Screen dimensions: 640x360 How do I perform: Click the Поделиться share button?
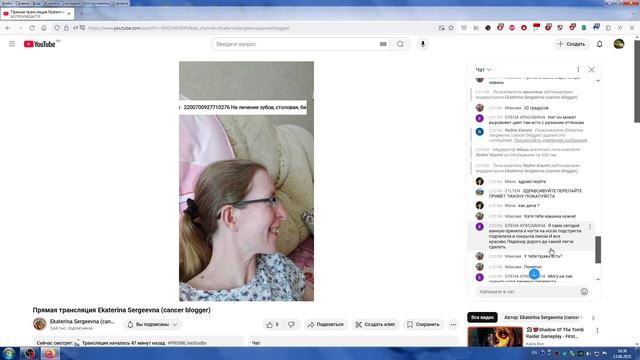[326, 324]
